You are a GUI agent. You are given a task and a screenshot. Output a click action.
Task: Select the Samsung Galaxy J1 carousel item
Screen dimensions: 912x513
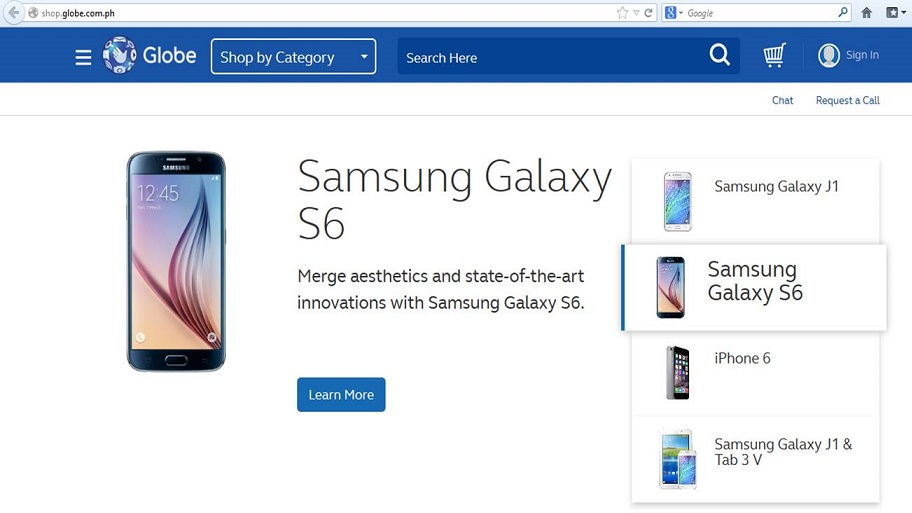point(755,201)
